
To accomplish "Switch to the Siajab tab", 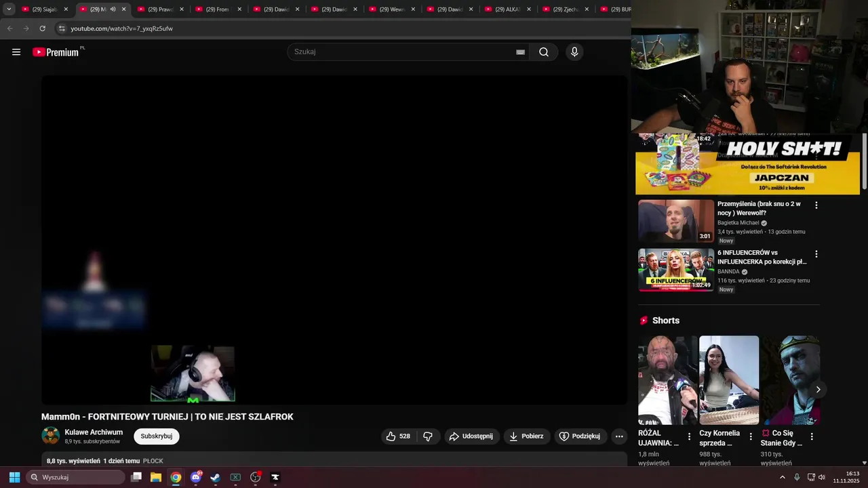I will click(45, 9).
